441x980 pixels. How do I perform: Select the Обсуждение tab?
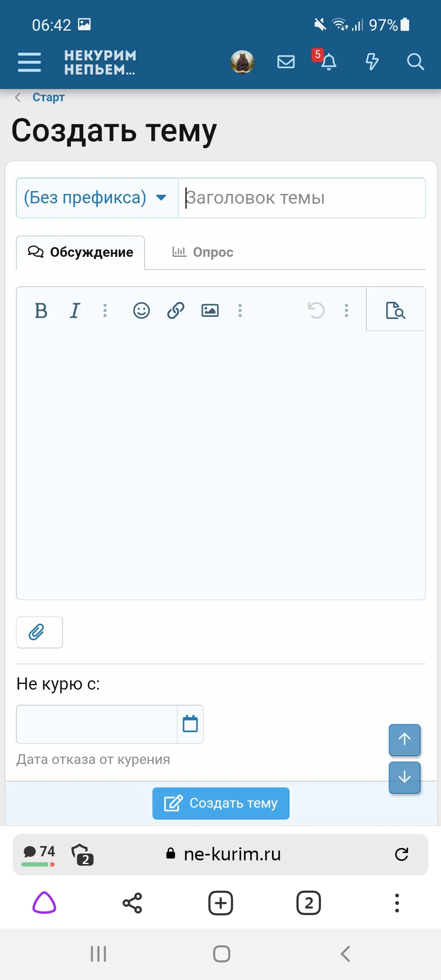click(x=80, y=252)
